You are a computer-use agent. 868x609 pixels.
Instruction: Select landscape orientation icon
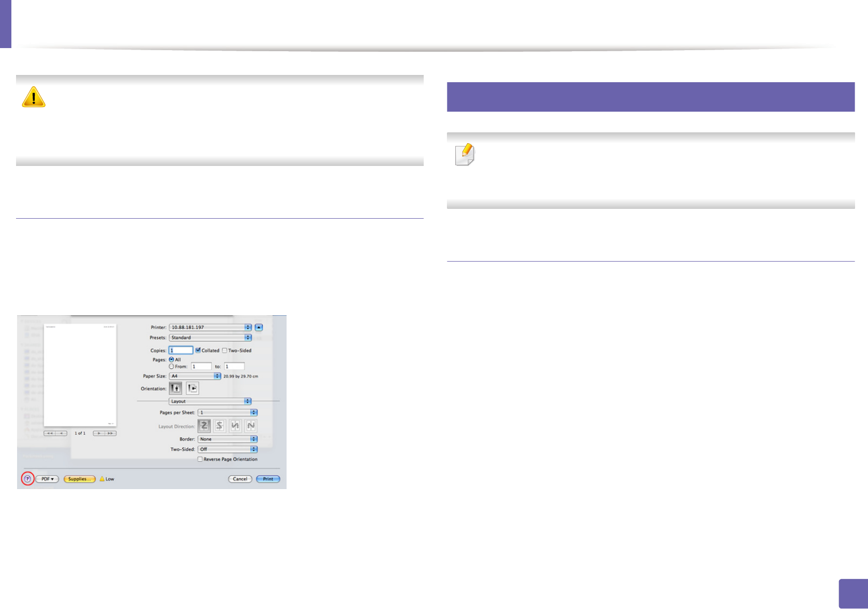192,388
